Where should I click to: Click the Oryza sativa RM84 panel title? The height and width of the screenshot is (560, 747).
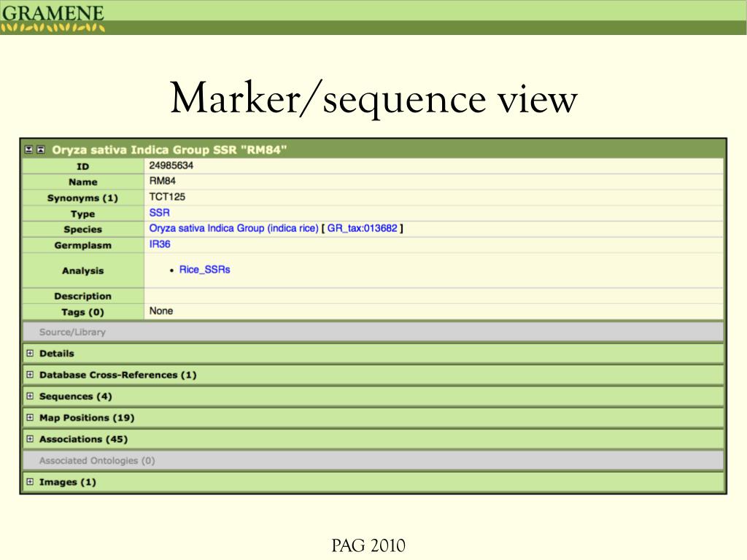click(169, 149)
